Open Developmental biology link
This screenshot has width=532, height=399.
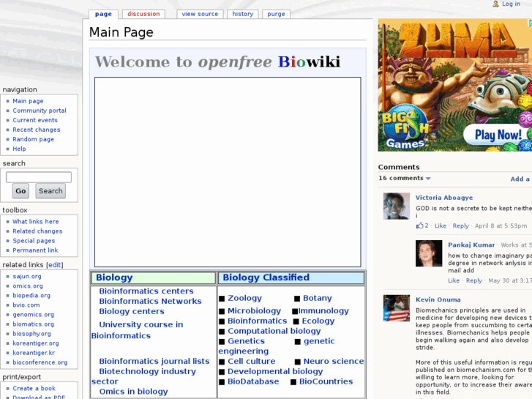coord(275,371)
